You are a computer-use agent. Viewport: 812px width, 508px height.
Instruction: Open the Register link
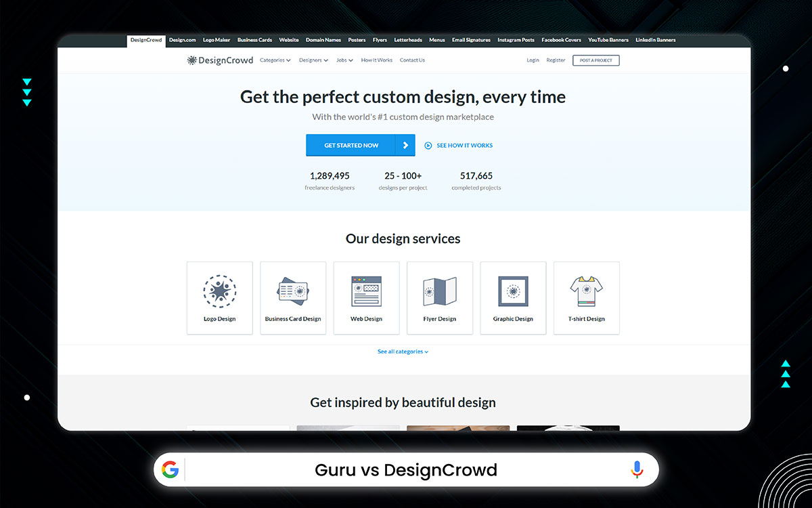tap(556, 60)
